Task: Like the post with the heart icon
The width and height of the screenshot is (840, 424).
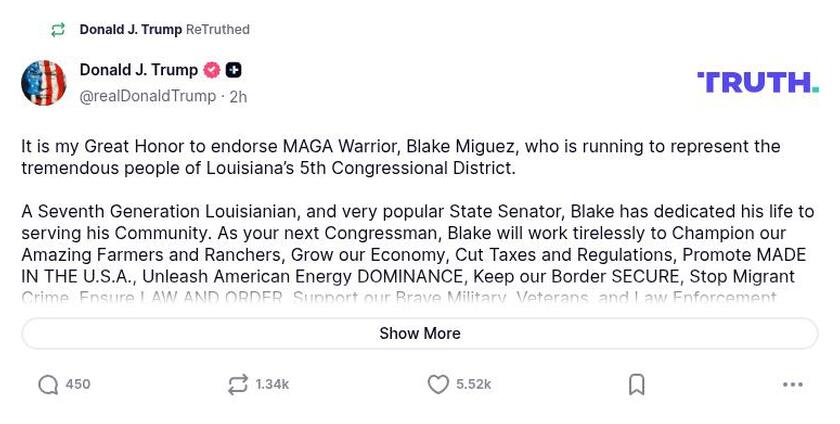Action: coord(438,385)
